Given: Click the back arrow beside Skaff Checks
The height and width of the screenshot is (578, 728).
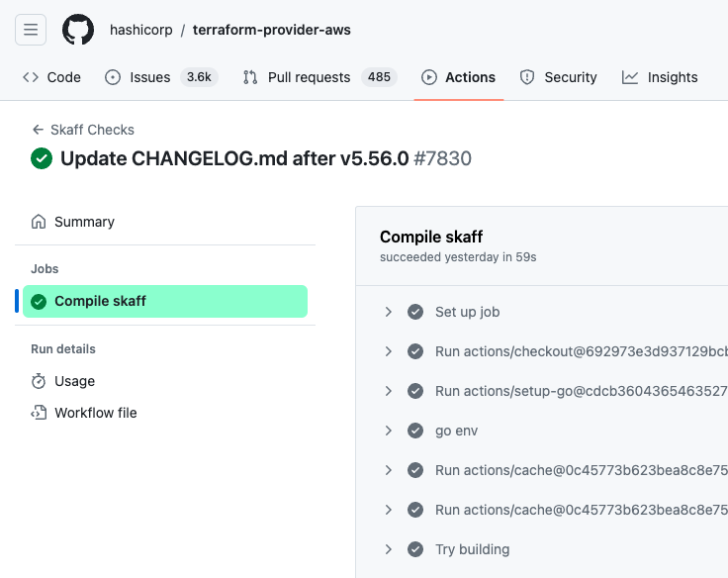Looking at the screenshot, I should pos(38,130).
